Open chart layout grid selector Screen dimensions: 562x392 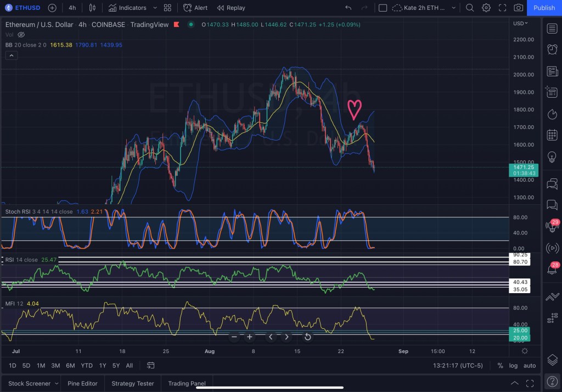pyautogui.click(x=167, y=8)
